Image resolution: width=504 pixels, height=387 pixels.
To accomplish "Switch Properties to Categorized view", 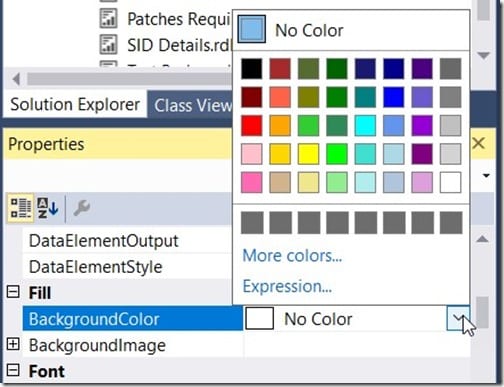I will [x=21, y=208].
